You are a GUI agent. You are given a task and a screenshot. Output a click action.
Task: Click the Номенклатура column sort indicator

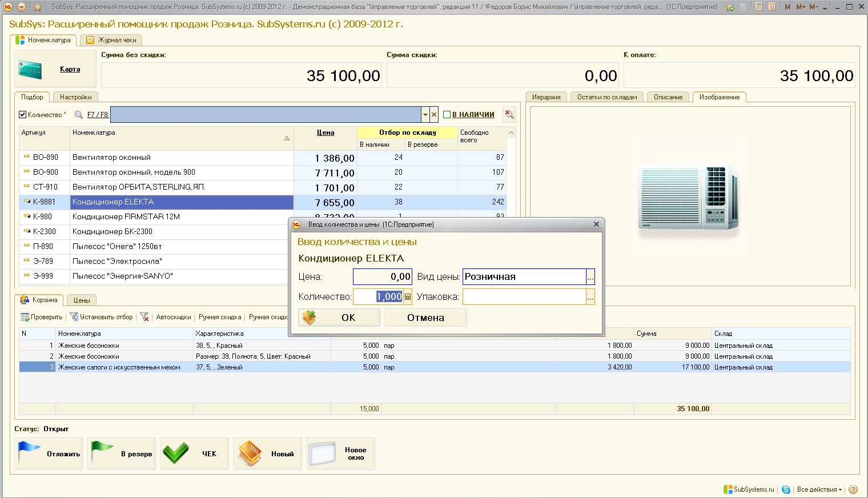[x=287, y=138]
